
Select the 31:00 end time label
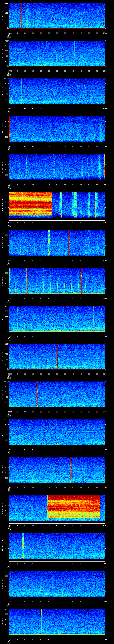click(x=105, y=563)
